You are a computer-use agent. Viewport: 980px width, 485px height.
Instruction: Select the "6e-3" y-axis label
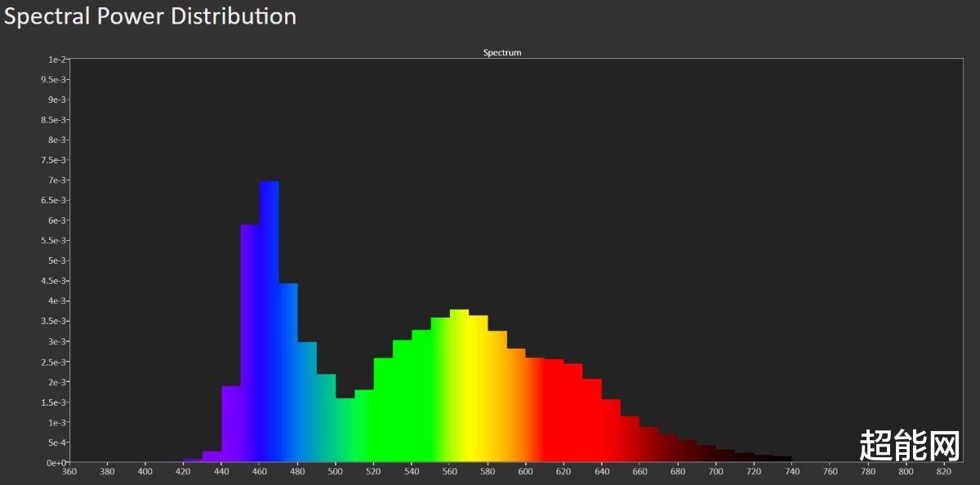pyautogui.click(x=56, y=220)
